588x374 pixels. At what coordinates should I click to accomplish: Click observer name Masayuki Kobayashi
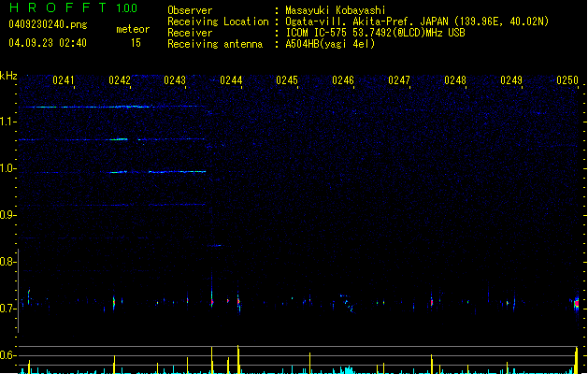click(336, 10)
